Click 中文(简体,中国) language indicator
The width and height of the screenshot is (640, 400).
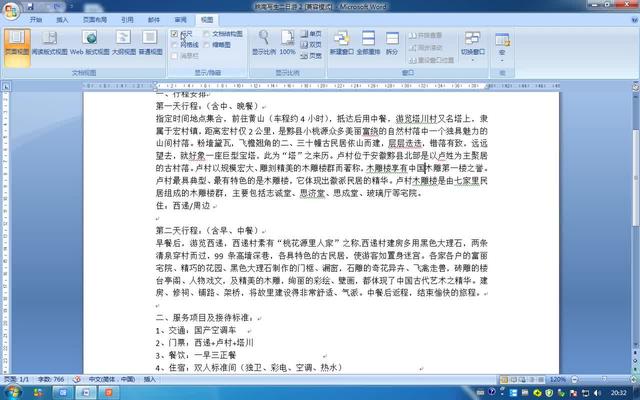(x=112, y=379)
